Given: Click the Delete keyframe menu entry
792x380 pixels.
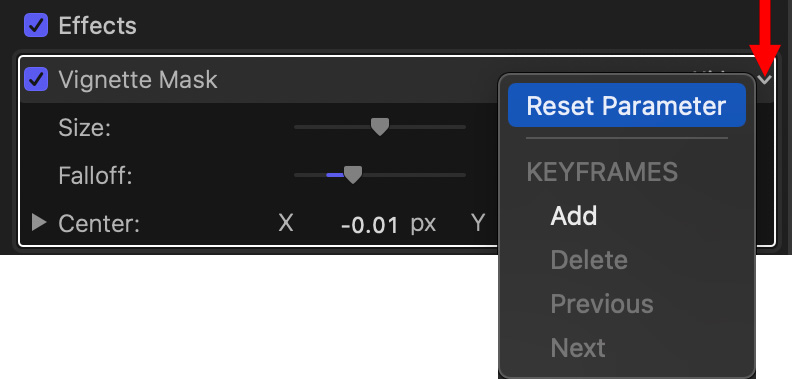Looking at the screenshot, I should pyautogui.click(x=589, y=260).
